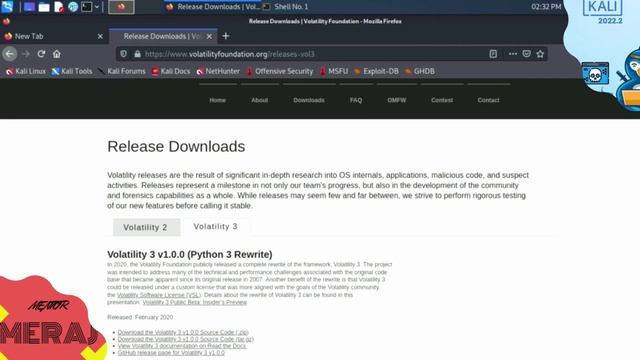
Task: Open About in site navigation
Action: [260, 100]
